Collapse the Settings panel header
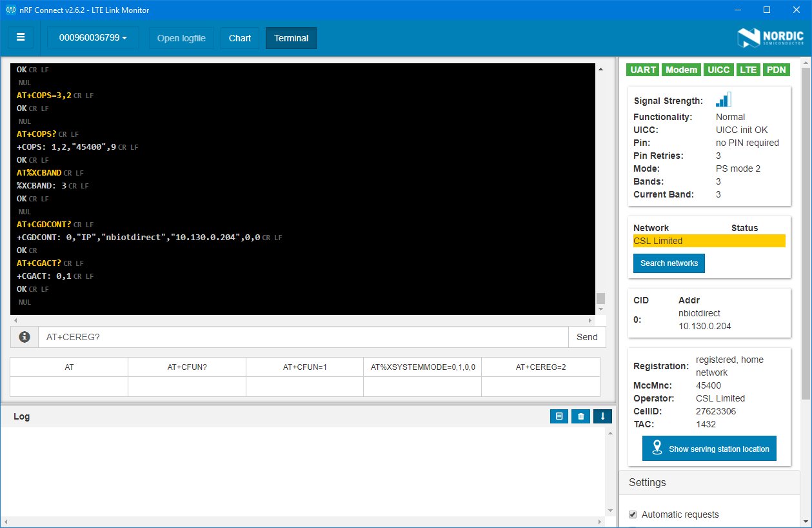 pos(709,482)
